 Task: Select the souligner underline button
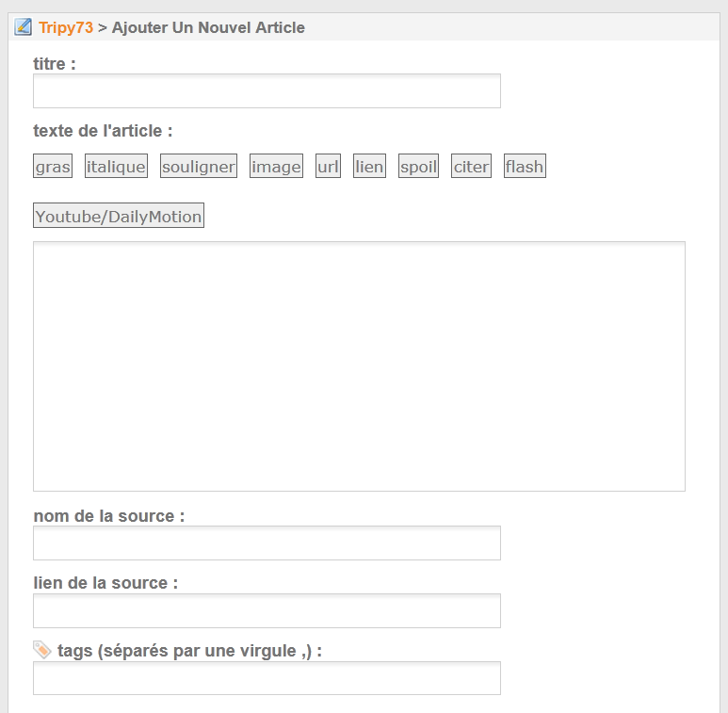click(x=199, y=166)
